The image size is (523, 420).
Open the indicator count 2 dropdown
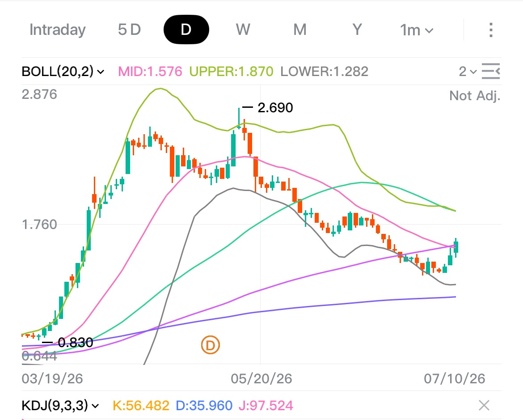(x=468, y=72)
